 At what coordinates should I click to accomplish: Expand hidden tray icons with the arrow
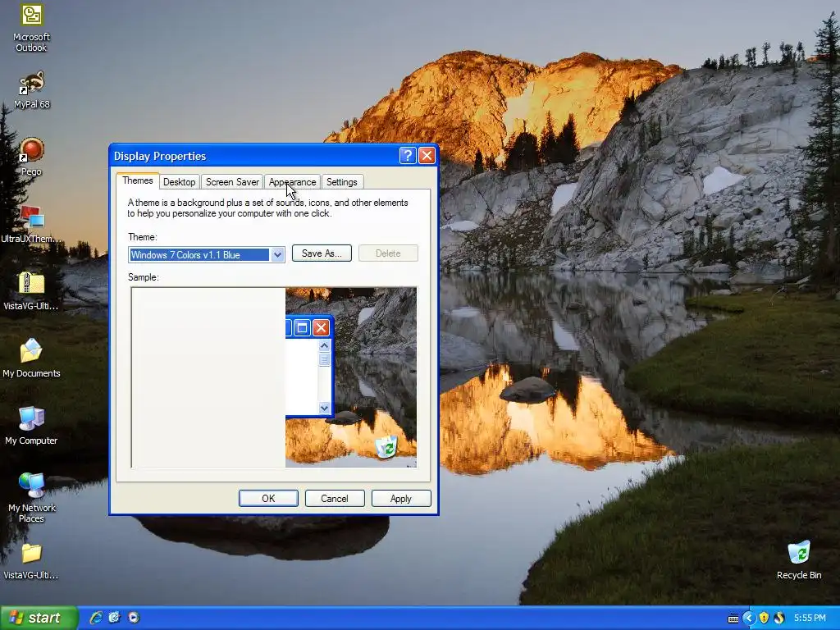tap(748, 619)
